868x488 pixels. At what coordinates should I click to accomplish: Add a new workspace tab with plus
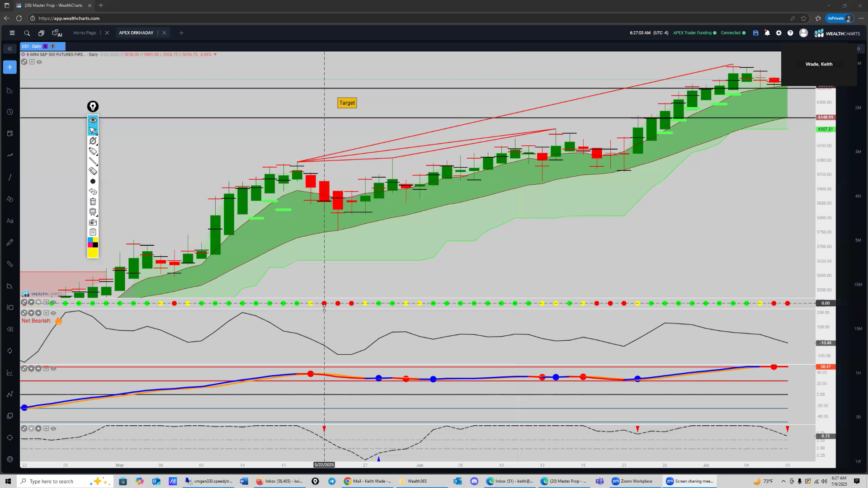[x=181, y=33]
